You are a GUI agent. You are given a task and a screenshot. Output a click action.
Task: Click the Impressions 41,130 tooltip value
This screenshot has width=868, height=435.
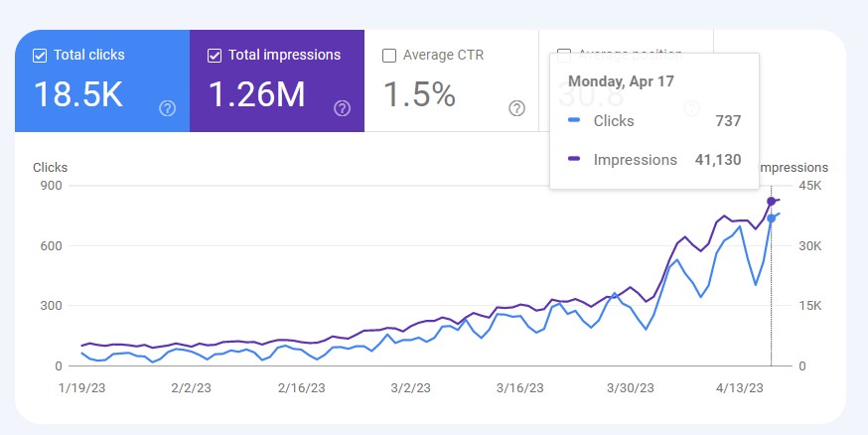click(718, 159)
